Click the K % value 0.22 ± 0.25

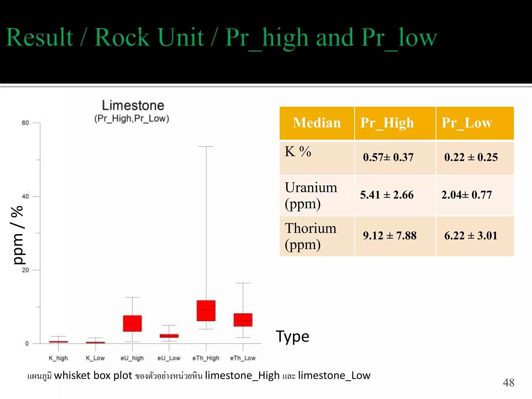[x=471, y=157]
